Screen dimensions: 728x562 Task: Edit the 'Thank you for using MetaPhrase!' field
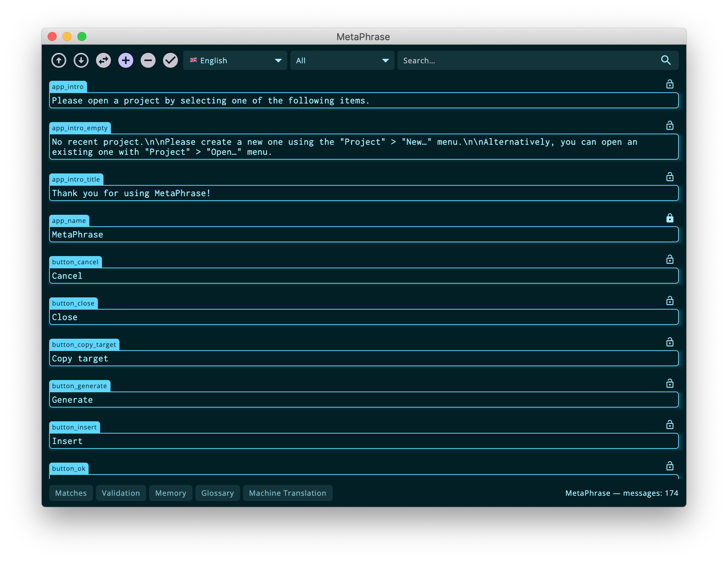(x=364, y=193)
